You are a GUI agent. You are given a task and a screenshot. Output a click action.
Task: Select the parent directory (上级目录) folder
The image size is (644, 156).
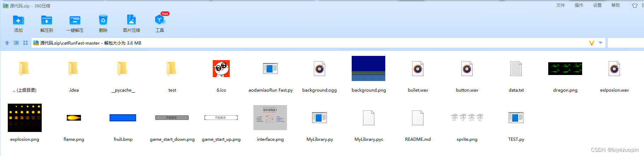(24, 69)
